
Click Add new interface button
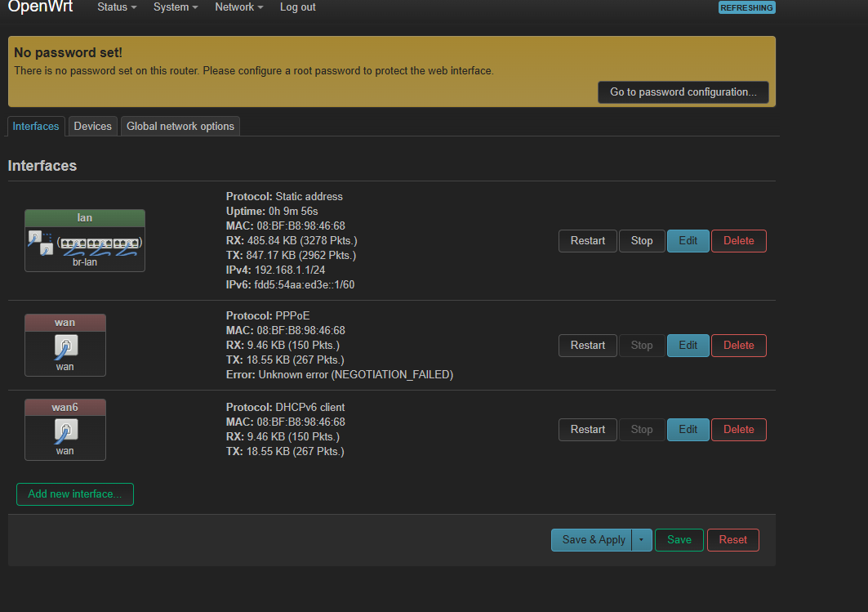coord(75,494)
